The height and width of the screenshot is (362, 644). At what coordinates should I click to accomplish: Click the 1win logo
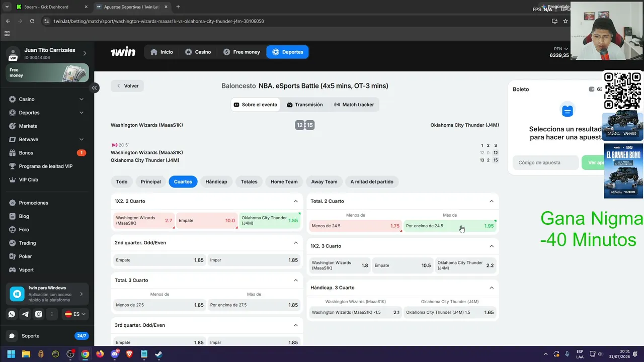pos(123,52)
